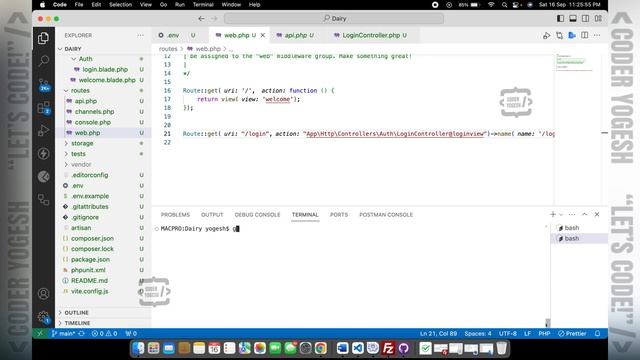Open FileZilla from the Dock
This screenshot has width=640, height=360.
[388, 348]
